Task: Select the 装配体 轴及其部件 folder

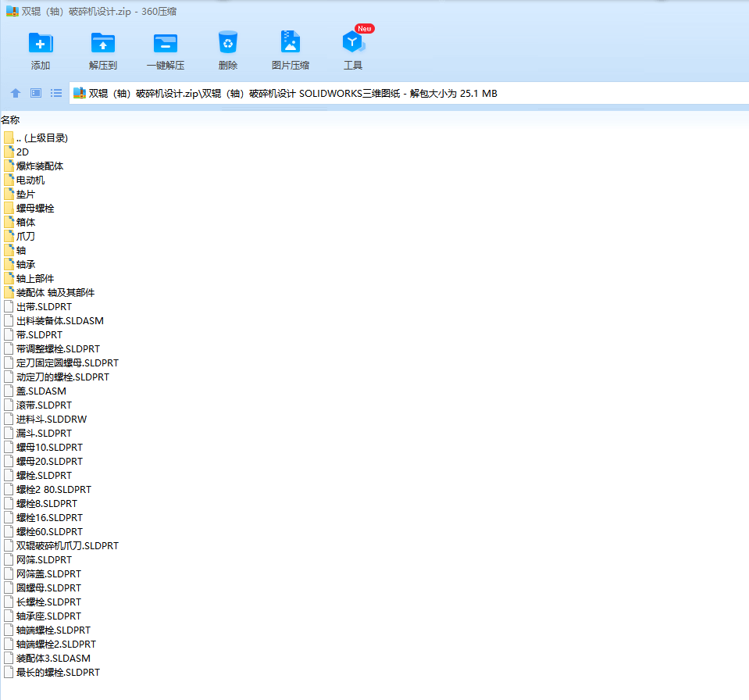Action: 49,292
